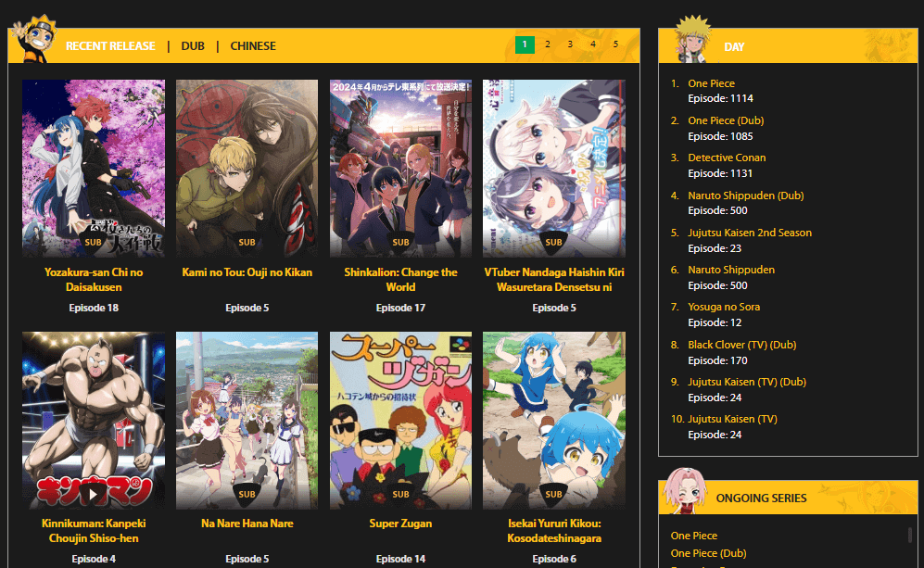The image size is (924, 568).
Task: Open One Piece in Ongoing Series list
Action: click(x=693, y=536)
